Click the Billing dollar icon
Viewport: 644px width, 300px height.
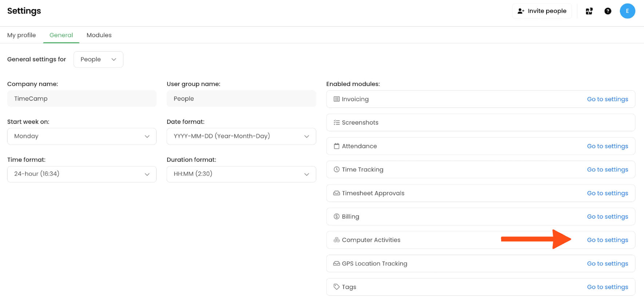click(337, 217)
